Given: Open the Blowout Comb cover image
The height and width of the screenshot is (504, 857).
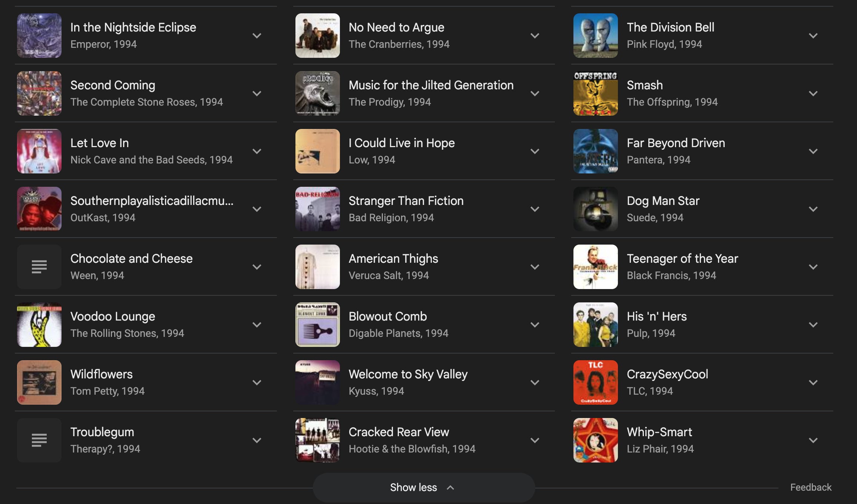Looking at the screenshot, I should 317,325.
